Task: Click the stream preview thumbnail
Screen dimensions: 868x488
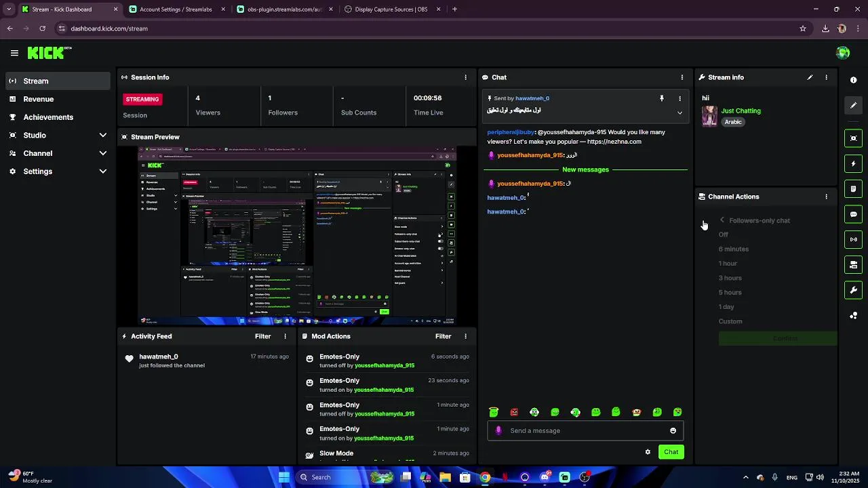Action: click(297, 236)
